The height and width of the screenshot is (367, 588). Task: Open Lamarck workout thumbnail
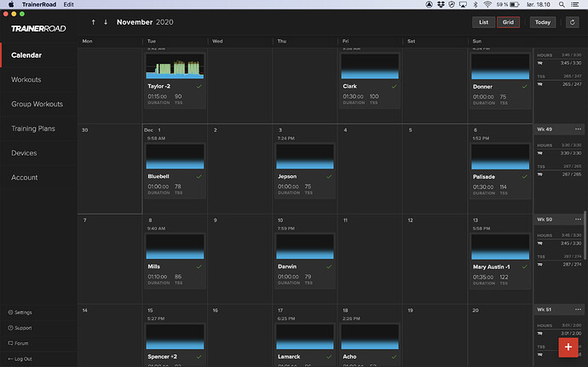point(305,336)
